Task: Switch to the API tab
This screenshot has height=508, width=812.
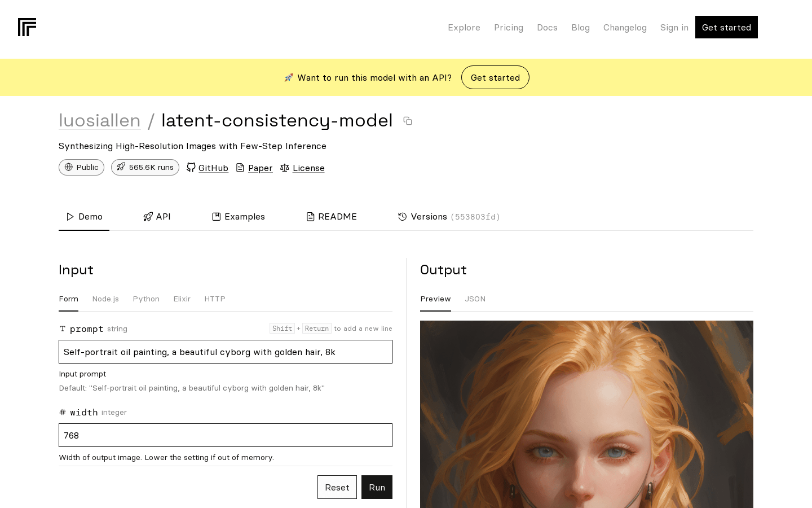Action: [157, 217]
